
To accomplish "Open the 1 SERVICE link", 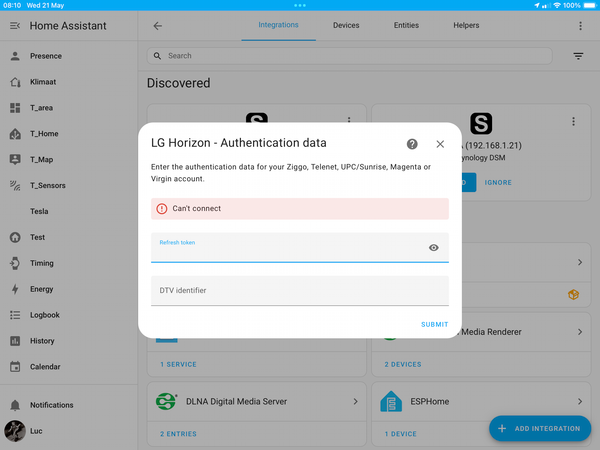I will coord(178,364).
